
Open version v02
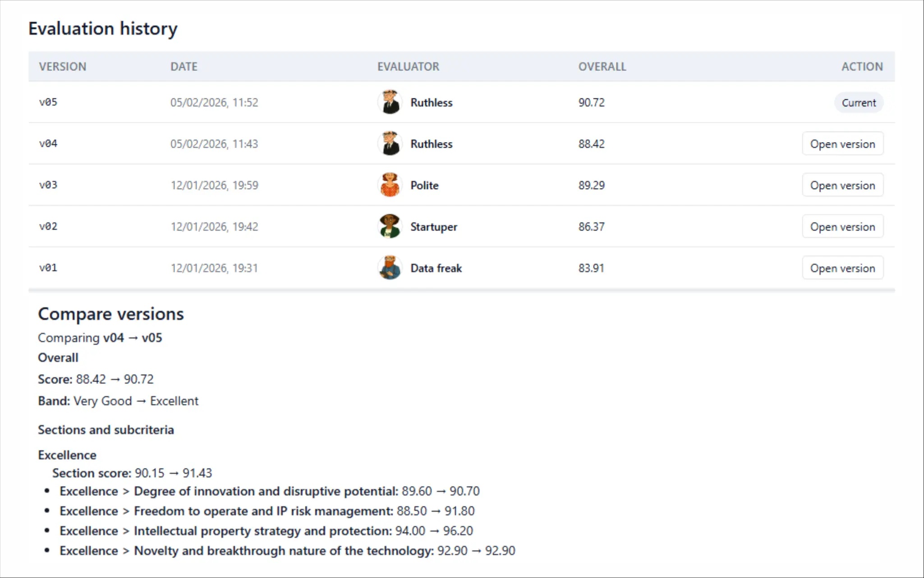(x=842, y=227)
